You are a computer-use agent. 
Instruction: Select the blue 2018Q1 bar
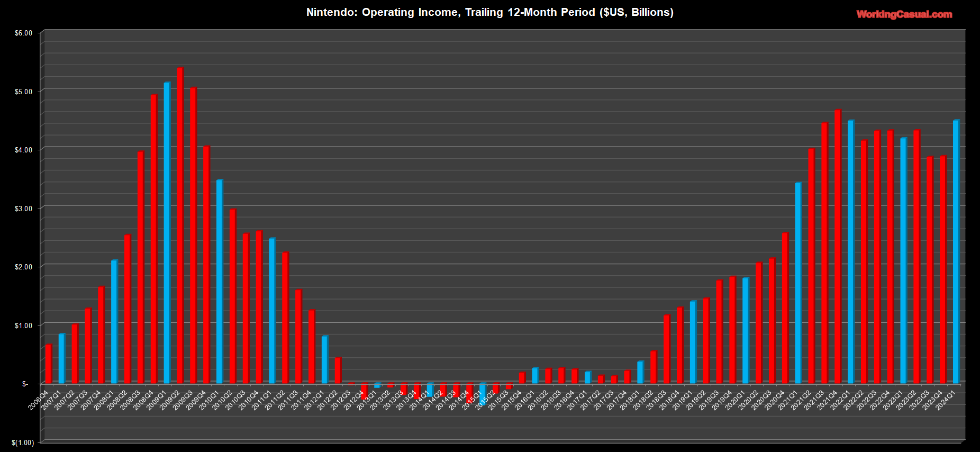tap(640, 372)
